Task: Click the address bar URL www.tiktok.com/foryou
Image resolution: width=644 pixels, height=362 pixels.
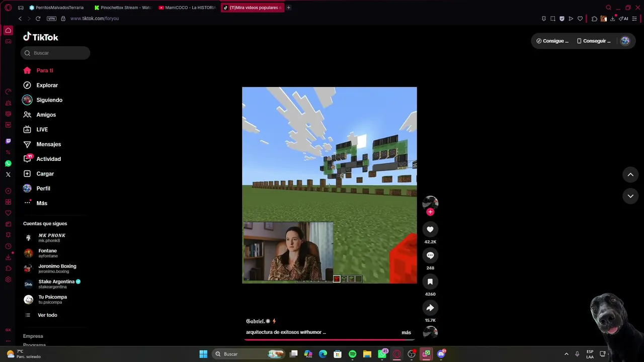Action: point(95,19)
